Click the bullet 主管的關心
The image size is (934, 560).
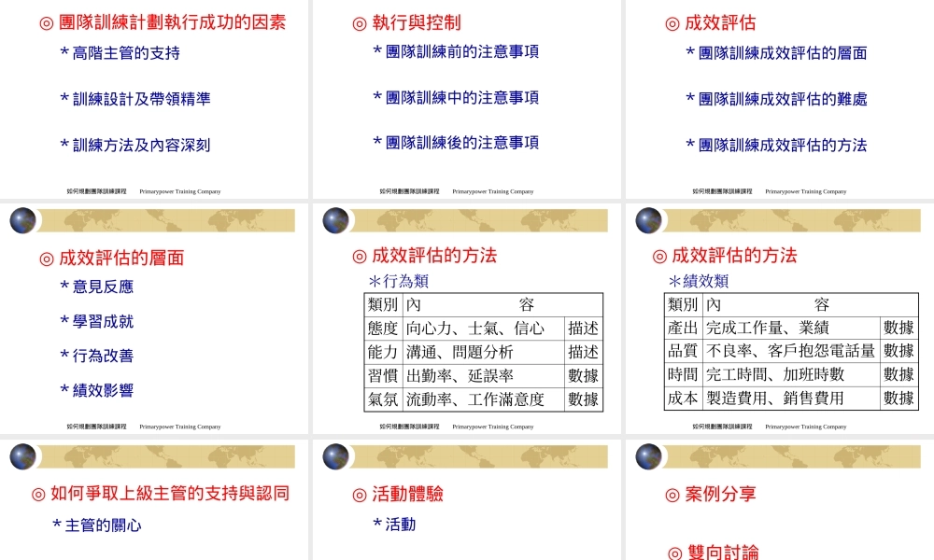[x=96, y=525]
